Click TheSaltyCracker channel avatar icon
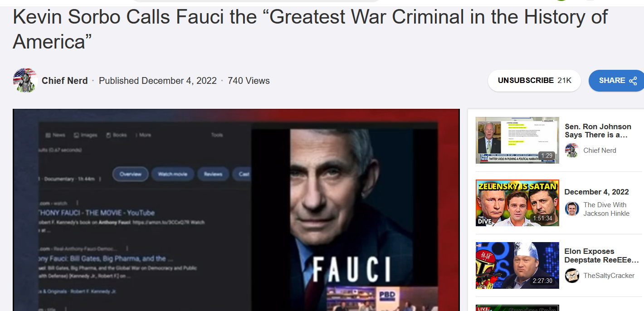644x311 pixels. (x=572, y=275)
